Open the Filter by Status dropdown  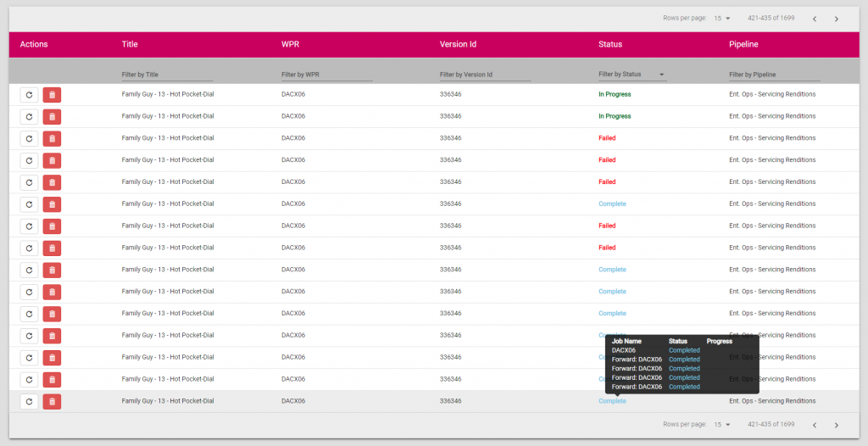point(632,75)
